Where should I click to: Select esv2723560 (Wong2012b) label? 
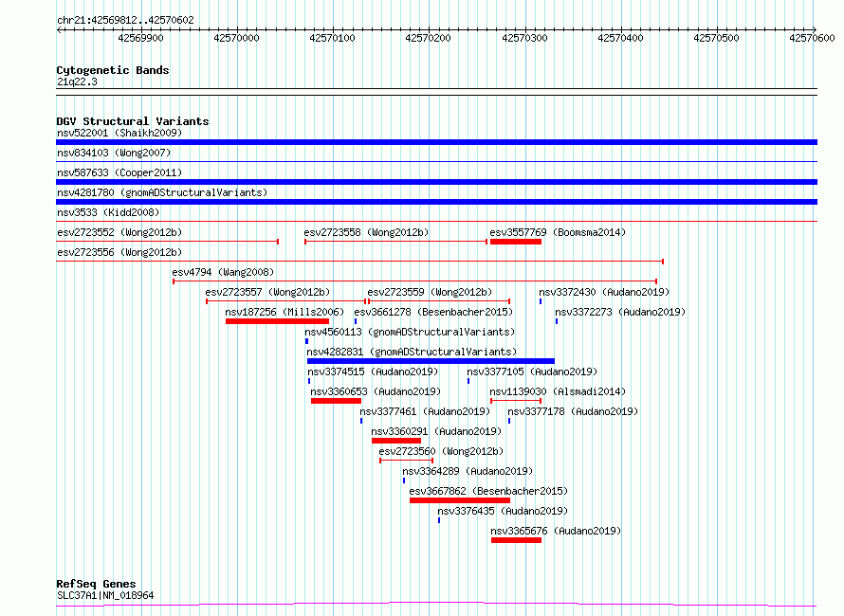coord(441,451)
